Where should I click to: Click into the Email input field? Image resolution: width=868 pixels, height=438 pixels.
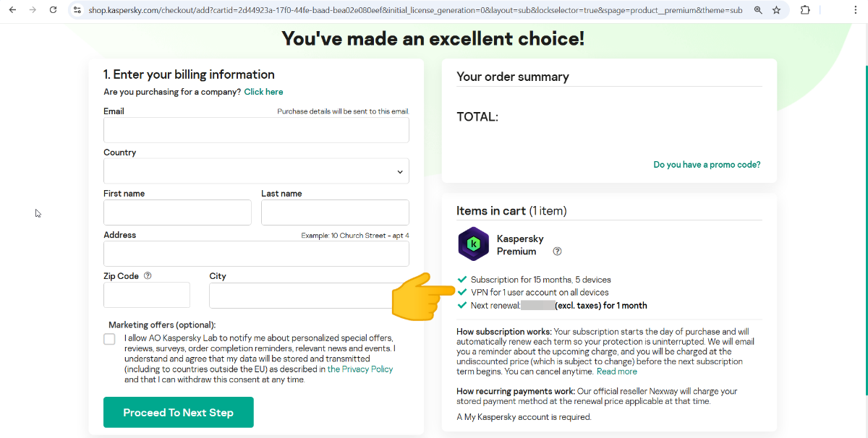tap(256, 130)
